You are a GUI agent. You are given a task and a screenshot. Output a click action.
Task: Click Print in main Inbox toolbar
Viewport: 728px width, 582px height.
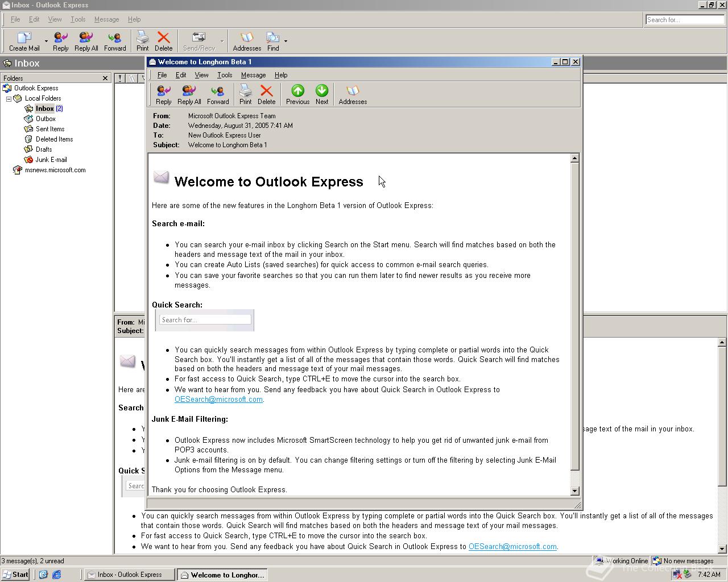(x=143, y=41)
